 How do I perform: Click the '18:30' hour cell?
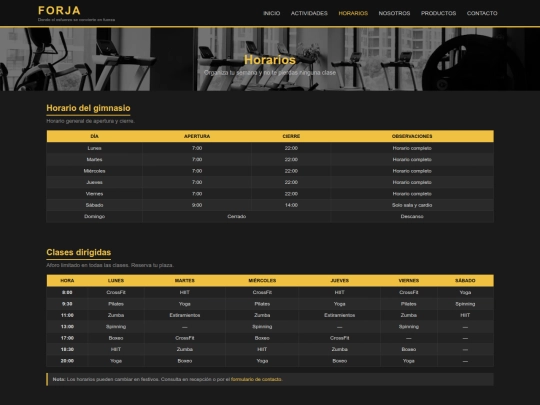[x=67, y=349]
